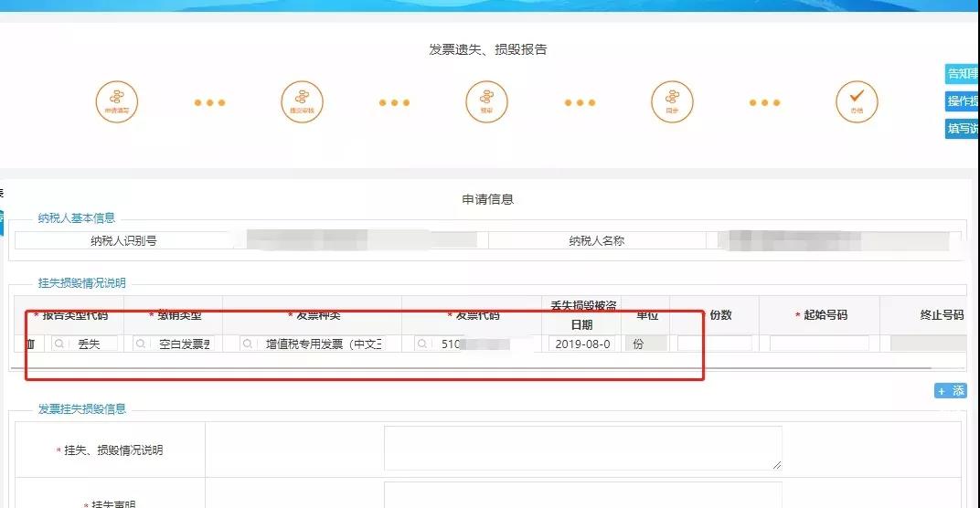The width and height of the screenshot is (980, 508).
Task: Click the 发票挂失损毁信息 section label
Action: pyautogui.click(x=82, y=409)
